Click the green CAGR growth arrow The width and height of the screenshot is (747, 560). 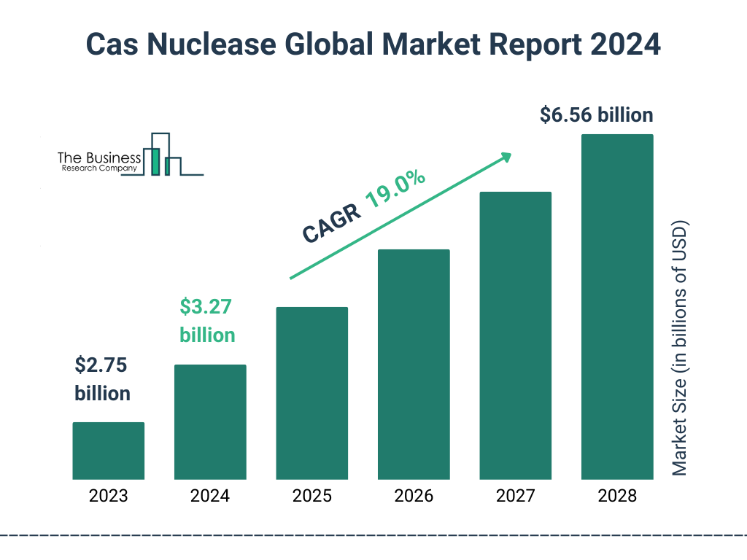400,217
